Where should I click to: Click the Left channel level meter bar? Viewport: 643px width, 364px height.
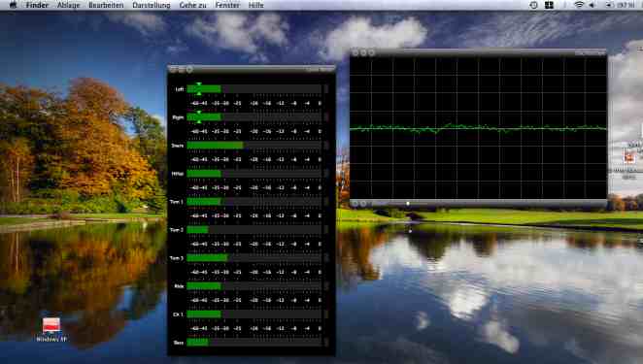click(x=254, y=89)
